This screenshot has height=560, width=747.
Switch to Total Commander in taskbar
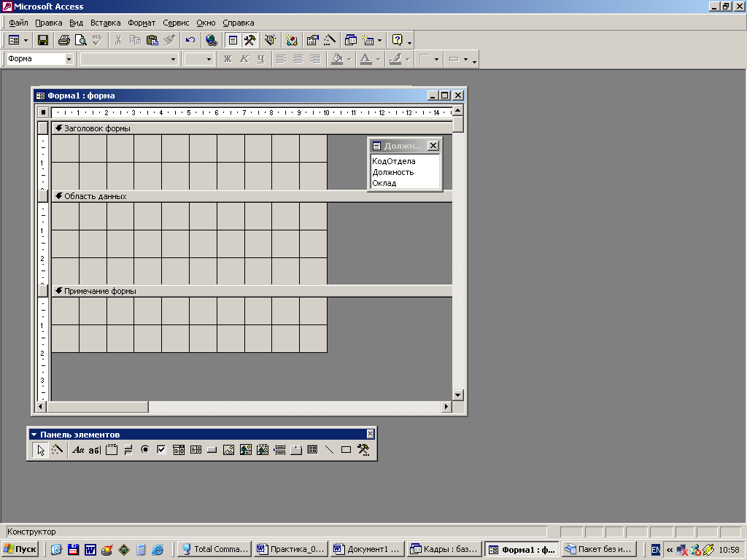click(215, 550)
